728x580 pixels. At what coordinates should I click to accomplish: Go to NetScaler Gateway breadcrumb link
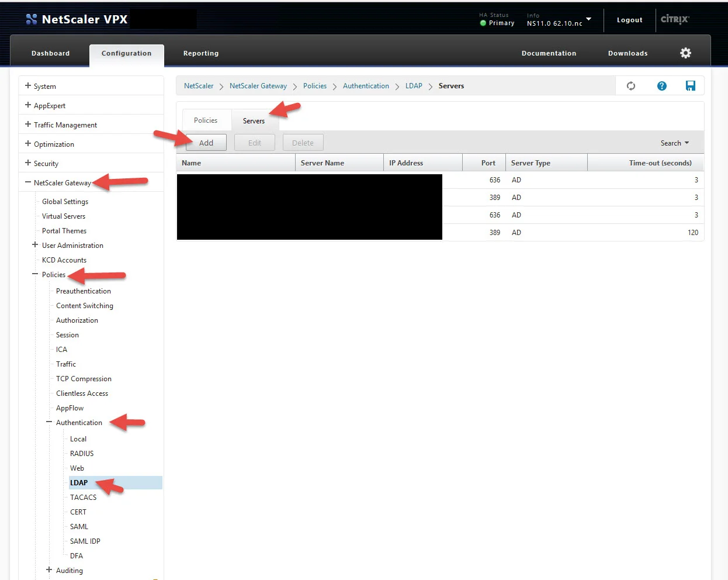click(x=258, y=86)
